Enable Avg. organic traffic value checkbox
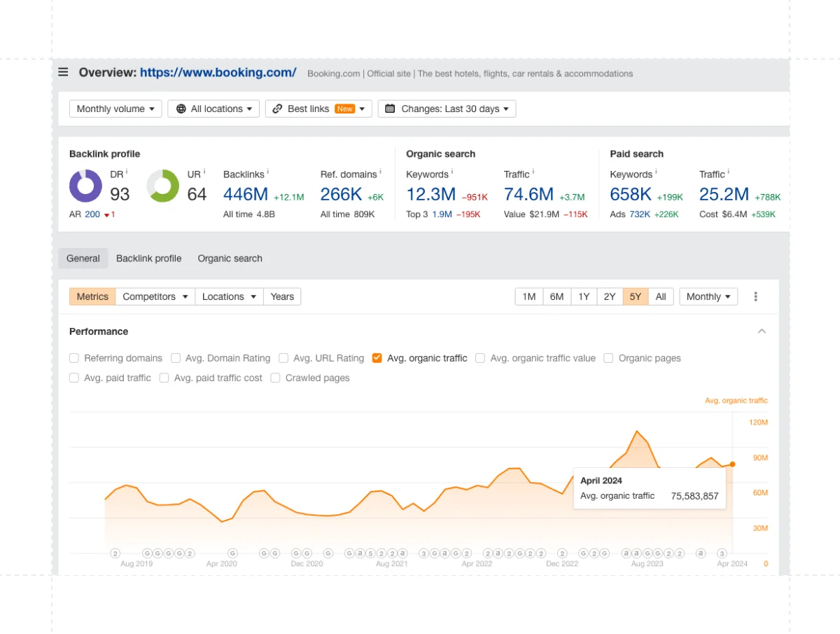 (x=480, y=358)
